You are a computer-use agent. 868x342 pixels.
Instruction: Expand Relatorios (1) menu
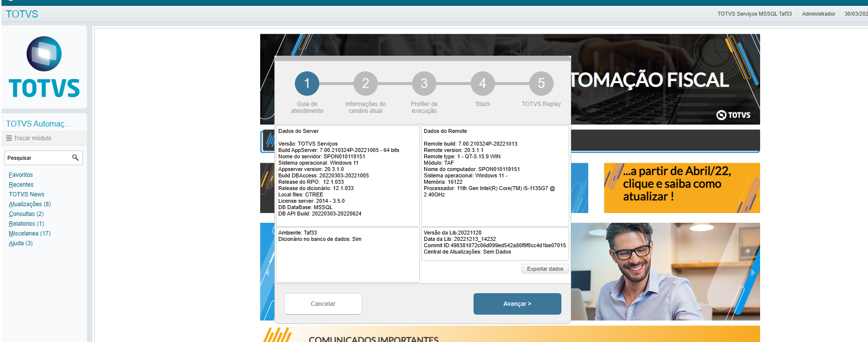pos(26,224)
